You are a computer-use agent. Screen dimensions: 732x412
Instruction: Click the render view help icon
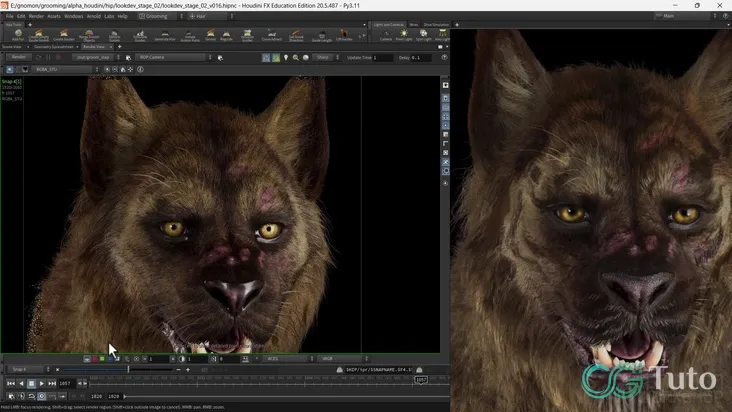click(444, 57)
